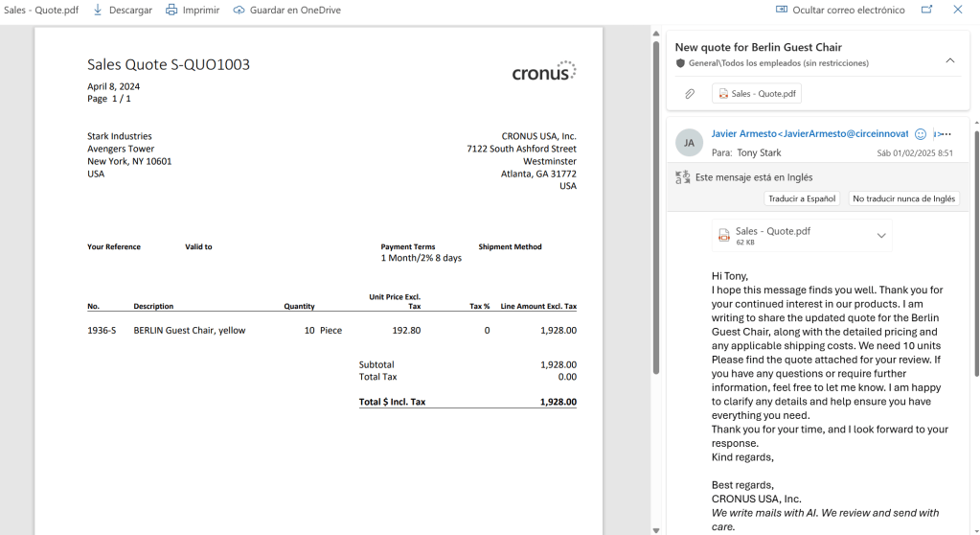Click Ocultar correo electrónico to hide email
Image resolution: width=980 pixels, height=535 pixels.
click(x=840, y=10)
